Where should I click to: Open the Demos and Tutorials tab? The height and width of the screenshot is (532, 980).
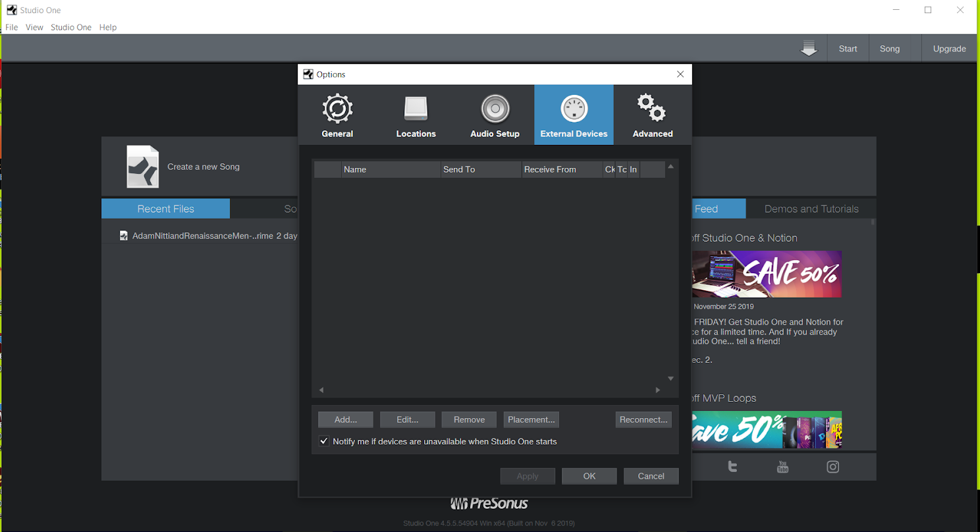(811, 209)
